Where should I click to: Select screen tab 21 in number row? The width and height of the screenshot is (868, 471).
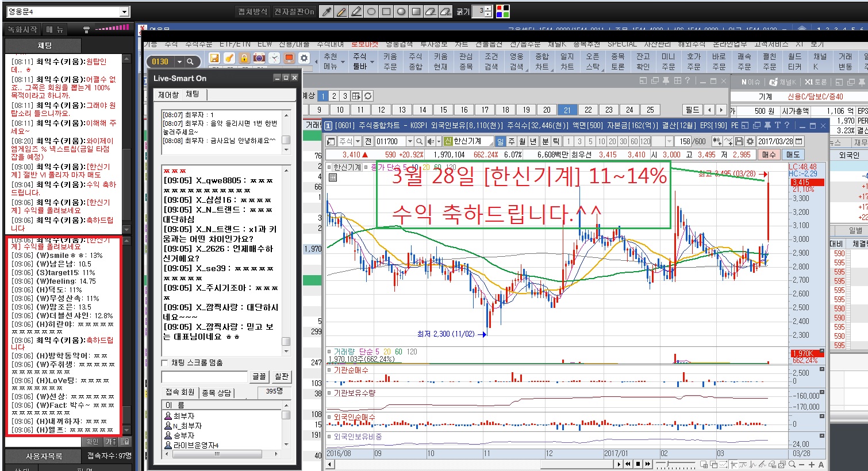tap(567, 110)
